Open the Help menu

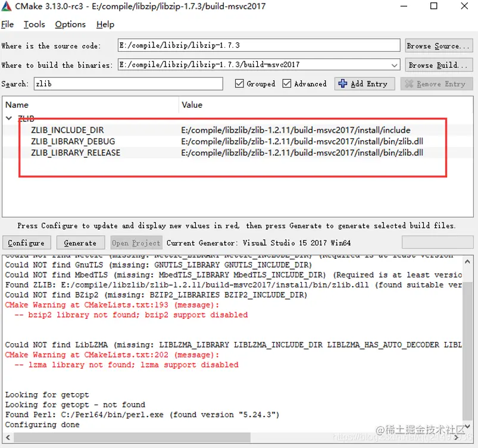pos(105,24)
